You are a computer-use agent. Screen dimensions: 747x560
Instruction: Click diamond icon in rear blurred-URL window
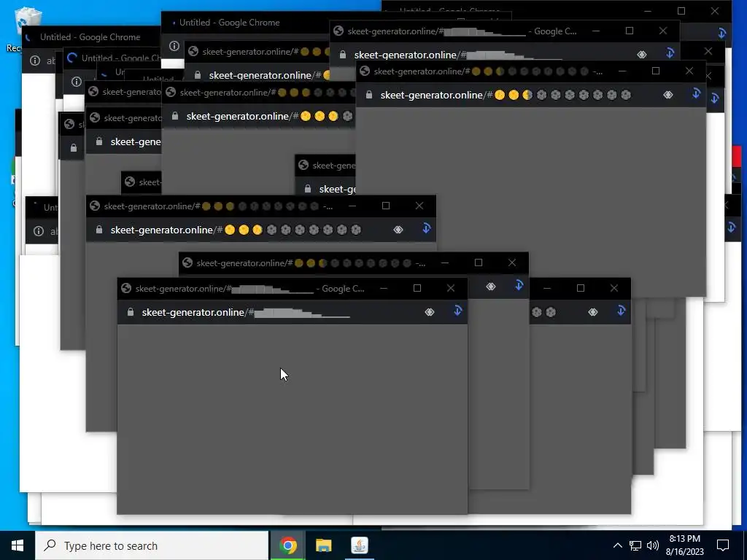[642, 55]
